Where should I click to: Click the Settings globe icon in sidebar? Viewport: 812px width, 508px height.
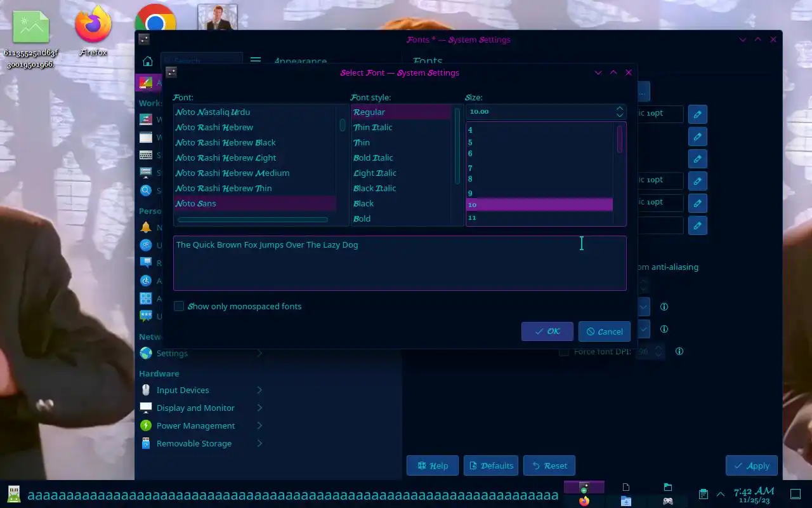tap(146, 353)
